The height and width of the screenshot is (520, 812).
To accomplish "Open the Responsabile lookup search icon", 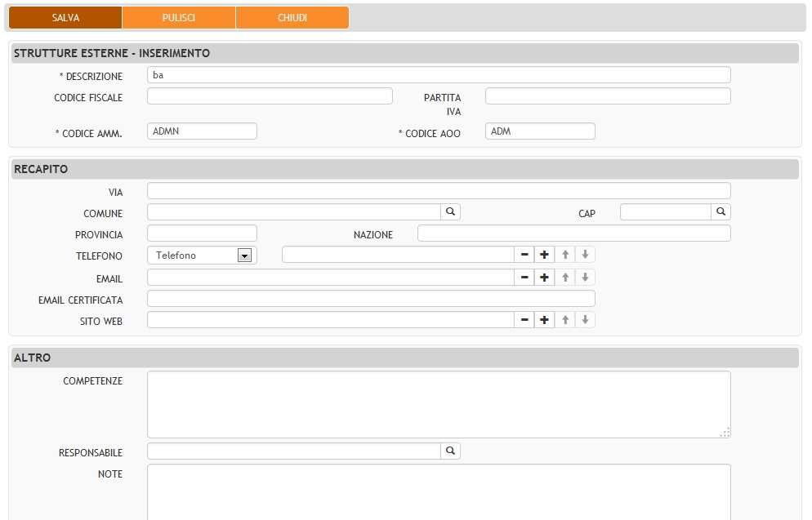I will (451, 451).
